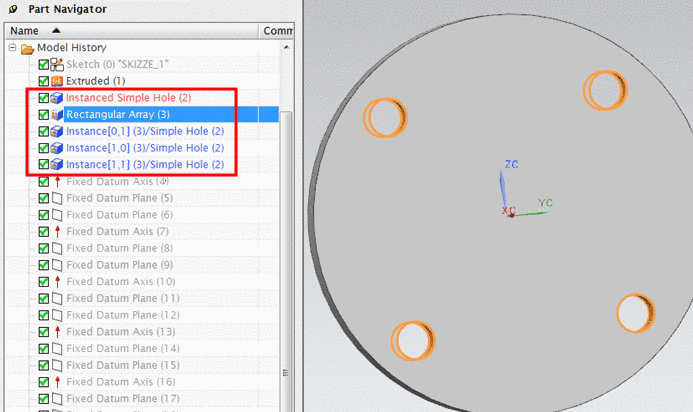Select the Extruded (1) feature
The height and width of the screenshot is (412, 693).
[95, 81]
